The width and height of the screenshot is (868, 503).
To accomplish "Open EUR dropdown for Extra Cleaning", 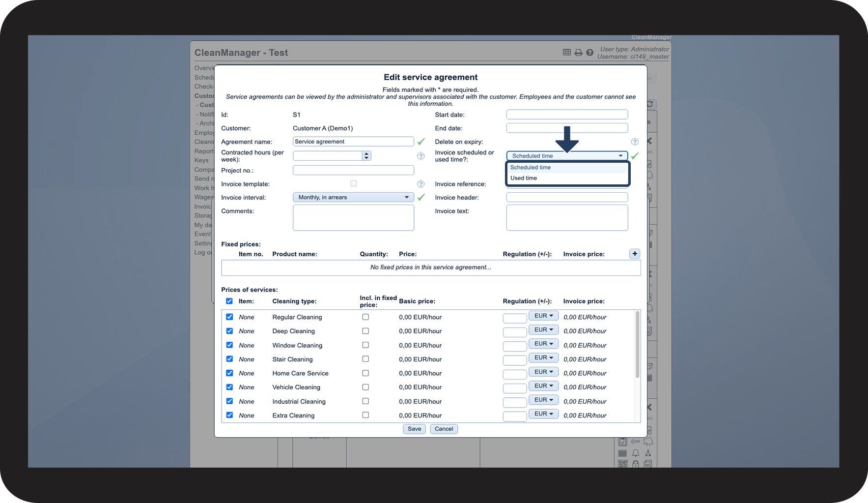I will [544, 414].
